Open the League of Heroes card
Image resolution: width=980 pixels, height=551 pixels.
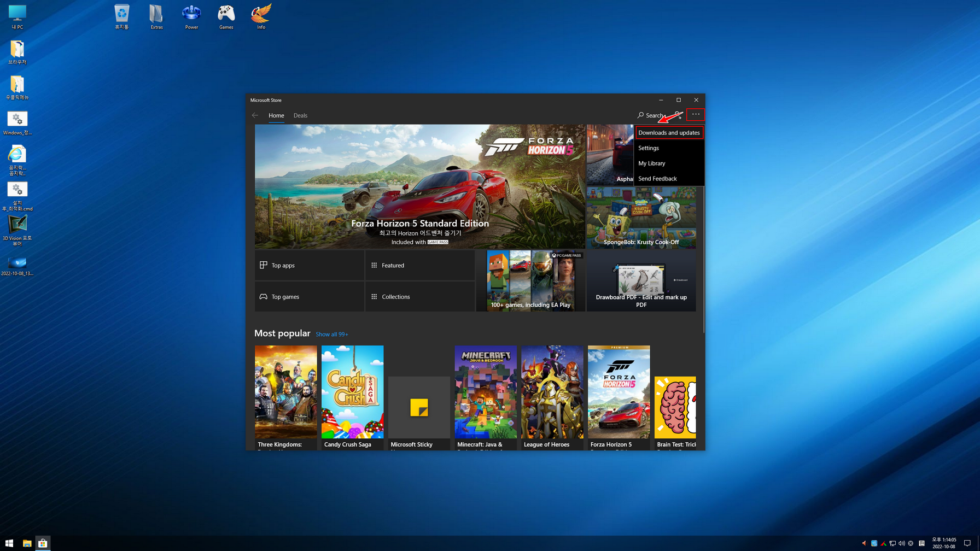pyautogui.click(x=552, y=397)
